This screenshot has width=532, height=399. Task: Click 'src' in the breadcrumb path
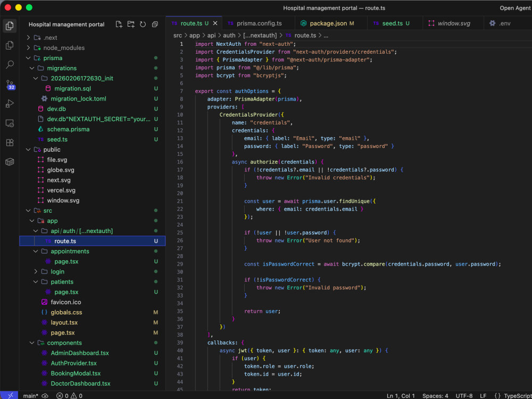pos(178,35)
